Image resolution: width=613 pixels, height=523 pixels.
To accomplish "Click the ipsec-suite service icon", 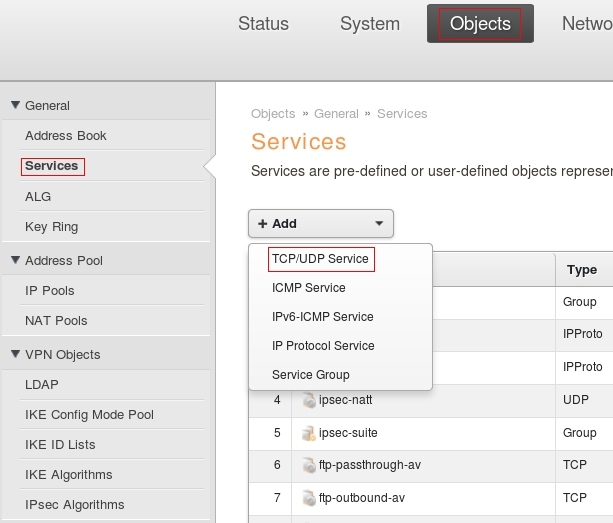I will pos(309,434).
